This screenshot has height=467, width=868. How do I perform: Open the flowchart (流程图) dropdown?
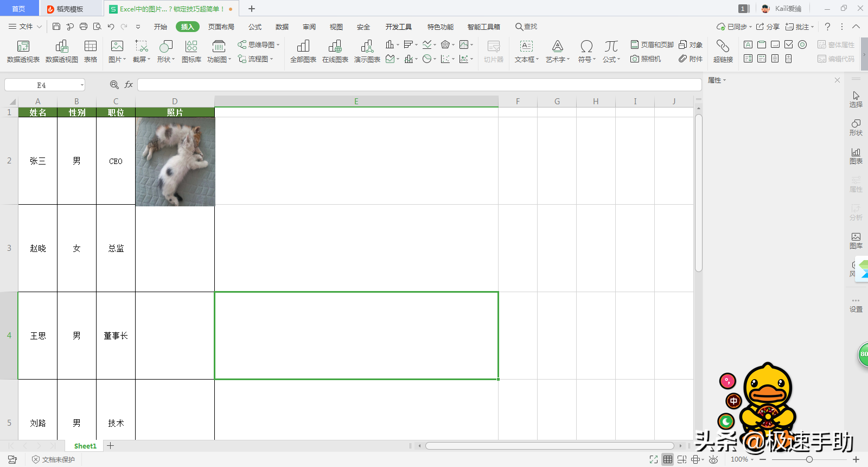(256, 59)
